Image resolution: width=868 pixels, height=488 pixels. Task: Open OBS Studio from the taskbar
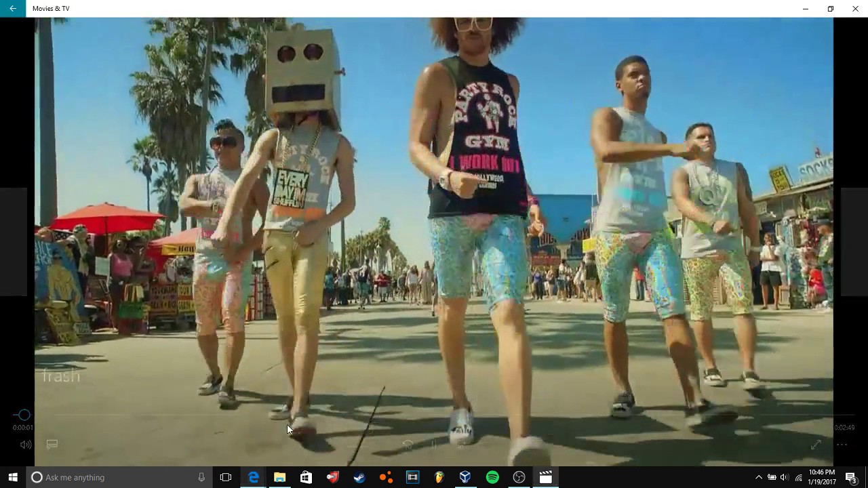point(519,477)
